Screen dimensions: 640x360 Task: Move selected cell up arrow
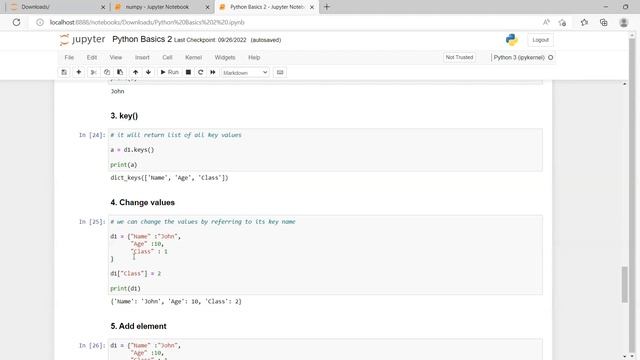[136, 72]
